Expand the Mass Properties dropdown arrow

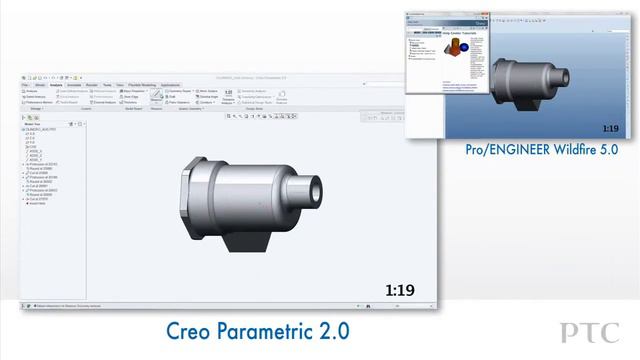pos(147,91)
